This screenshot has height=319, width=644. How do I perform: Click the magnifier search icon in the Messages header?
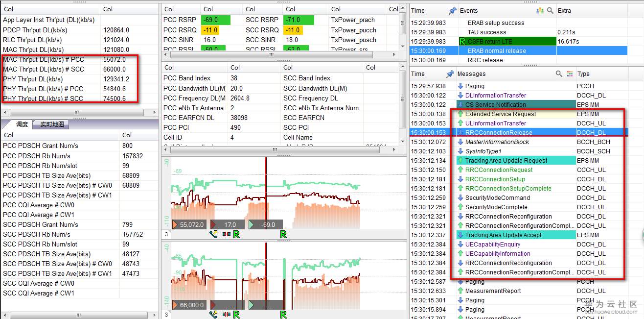[559, 74]
